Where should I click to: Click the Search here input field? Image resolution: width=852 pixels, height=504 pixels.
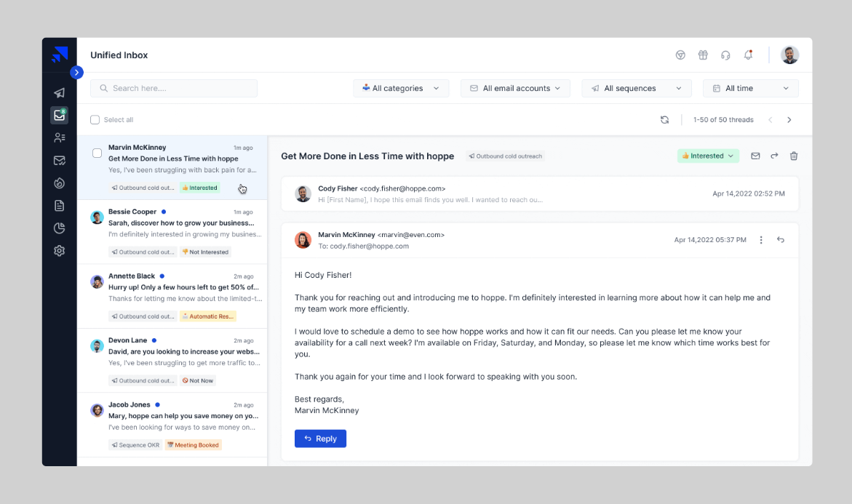tap(174, 88)
